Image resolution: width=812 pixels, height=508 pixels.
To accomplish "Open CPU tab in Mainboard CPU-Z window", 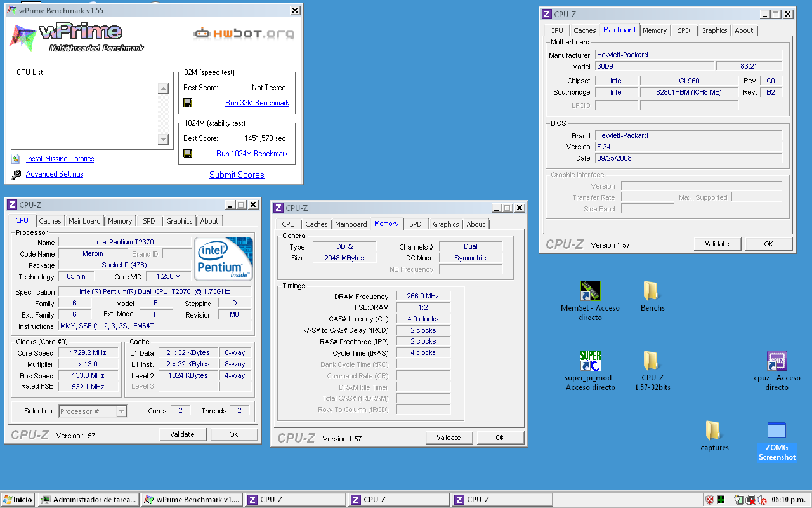I will 556,30.
